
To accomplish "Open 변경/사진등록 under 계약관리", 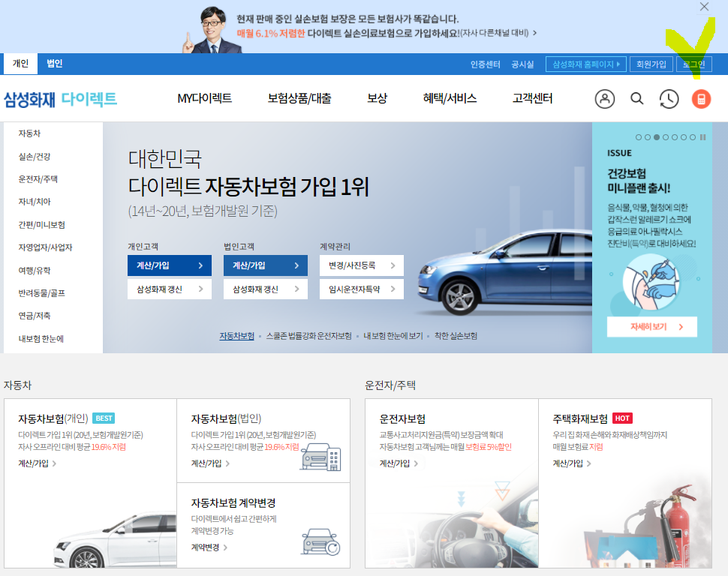I will point(362,265).
